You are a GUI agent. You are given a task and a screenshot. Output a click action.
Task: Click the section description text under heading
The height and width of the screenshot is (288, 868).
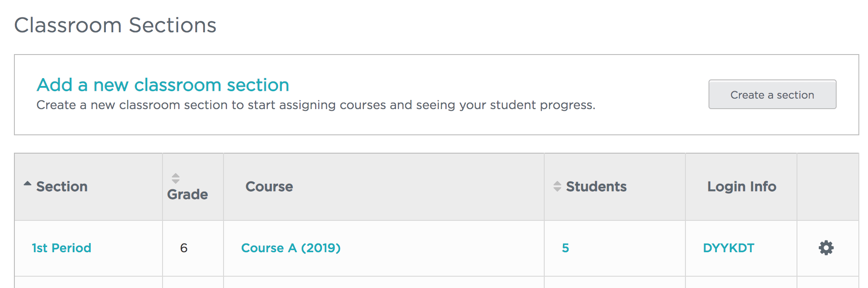coord(315,105)
